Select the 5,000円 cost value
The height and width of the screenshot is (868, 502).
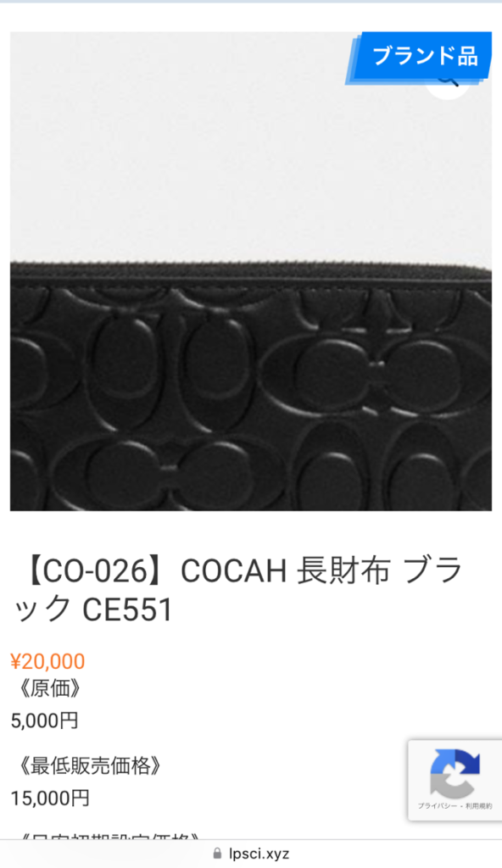[44, 721]
